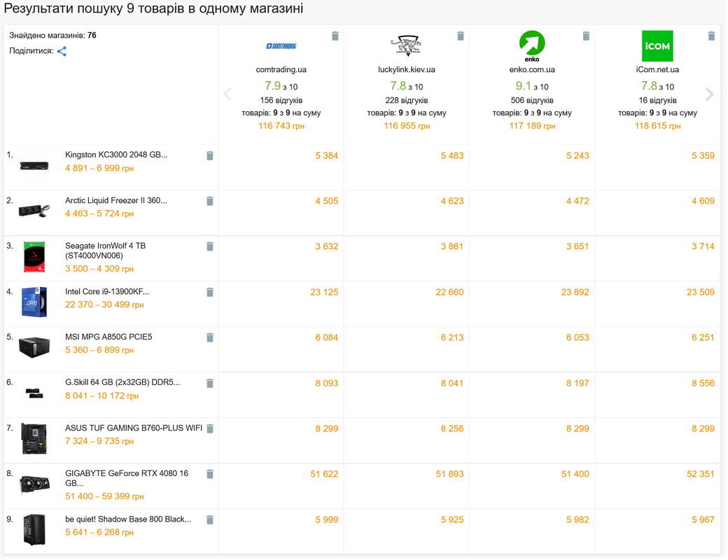Open G.Skill 64 GB DDR5 product link
The height and width of the screenshot is (560, 728).
point(122,382)
